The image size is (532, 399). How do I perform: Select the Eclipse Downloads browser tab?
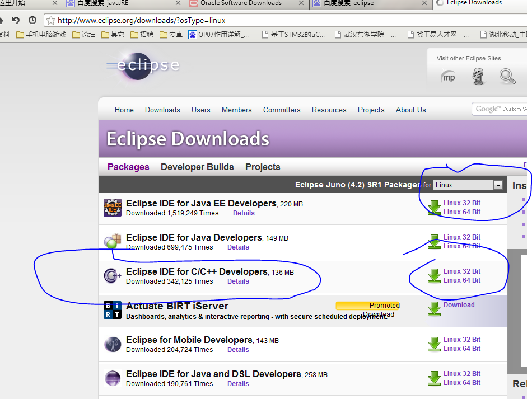480,3
